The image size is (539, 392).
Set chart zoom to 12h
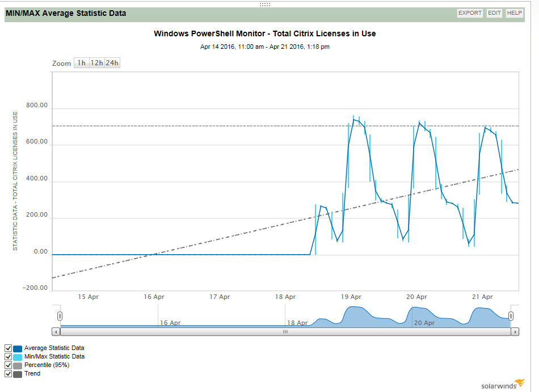click(x=96, y=63)
